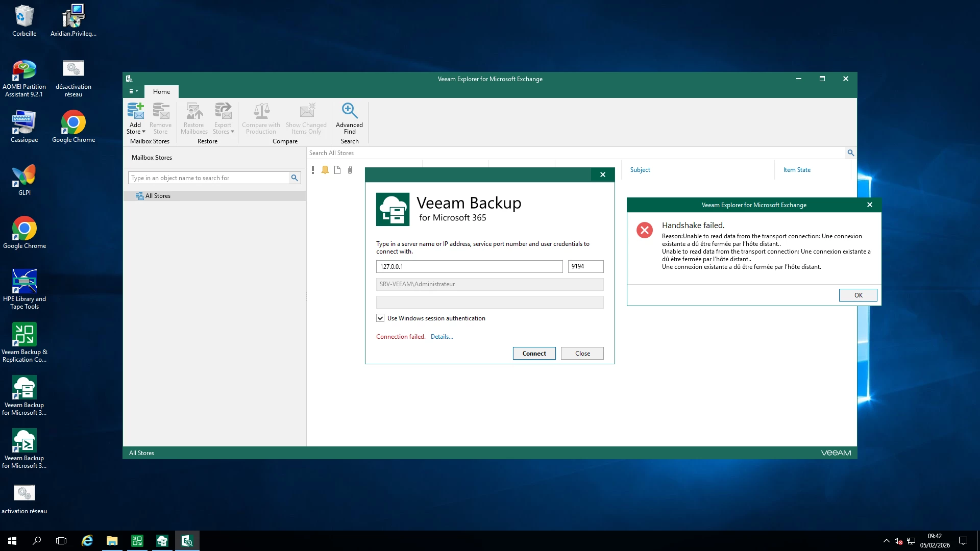
Task: Click Compare with Production scales icon
Action: [x=261, y=111]
